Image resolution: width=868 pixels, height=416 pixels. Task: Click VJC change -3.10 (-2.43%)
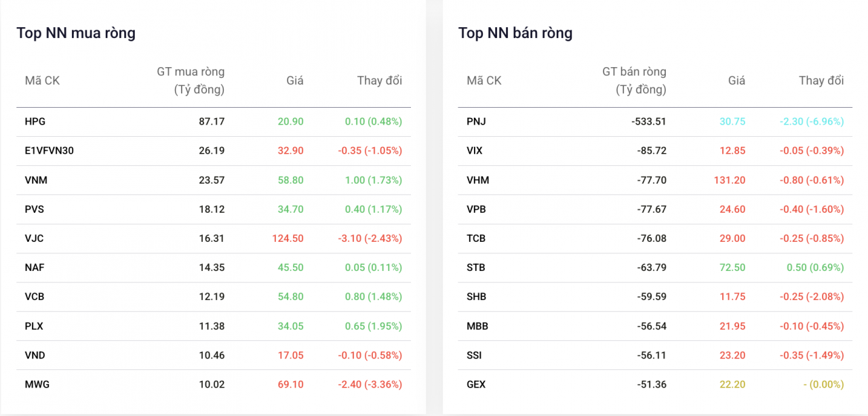370,238
